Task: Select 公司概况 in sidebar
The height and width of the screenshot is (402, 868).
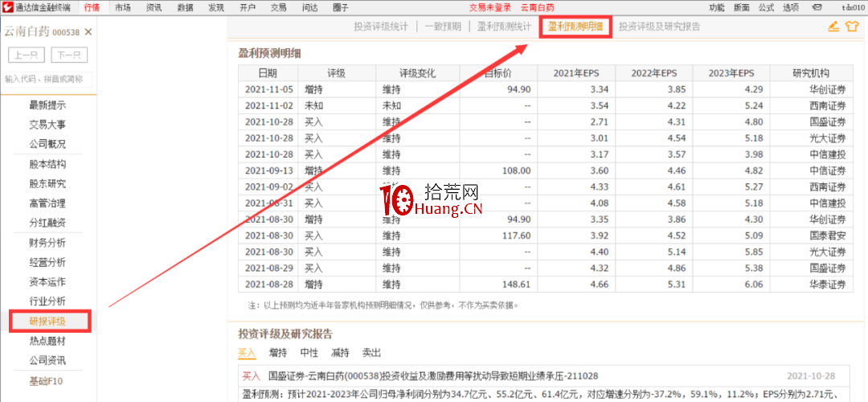Action: 47,144
